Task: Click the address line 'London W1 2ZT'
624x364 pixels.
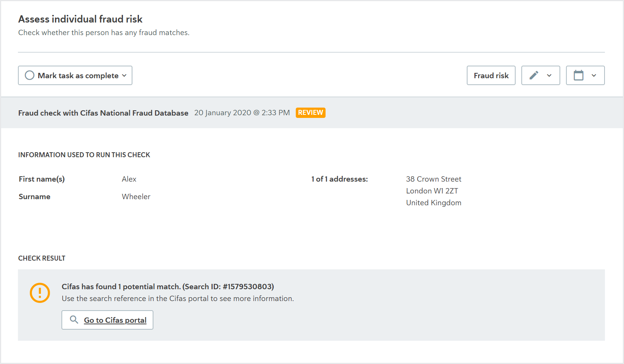Action: [432, 191]
